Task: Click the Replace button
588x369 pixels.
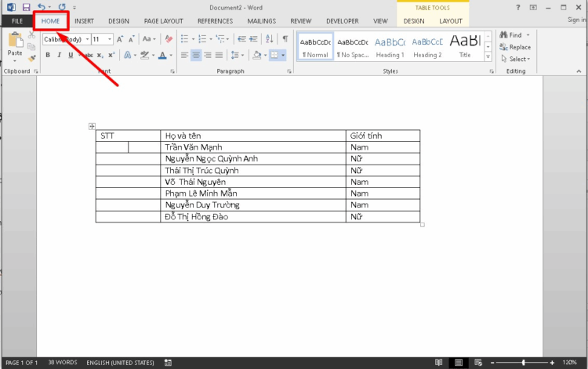Action: pyautogui.click(x=515, y=47)
